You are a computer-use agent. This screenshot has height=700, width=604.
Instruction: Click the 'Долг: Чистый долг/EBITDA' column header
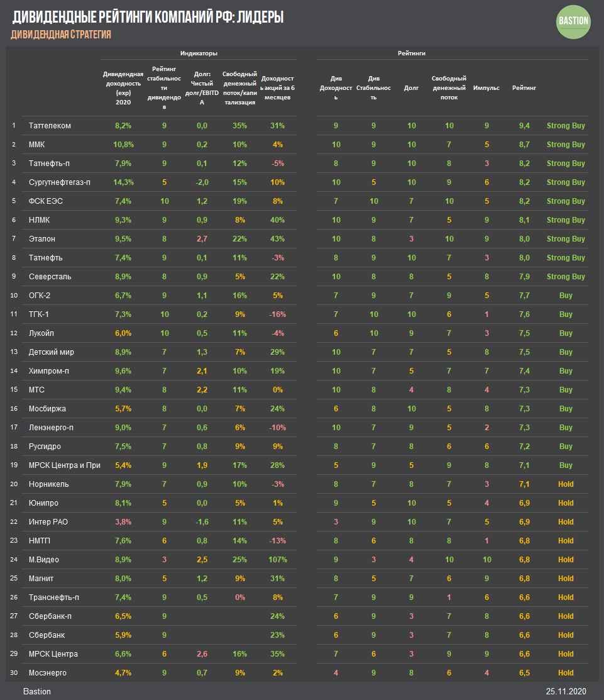pos(202,88)
